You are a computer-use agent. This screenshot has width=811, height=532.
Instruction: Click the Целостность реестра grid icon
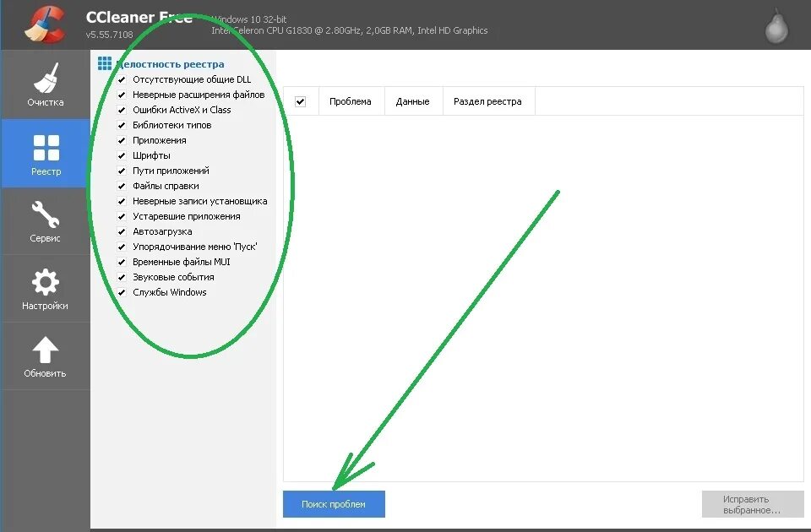[105, 63]
